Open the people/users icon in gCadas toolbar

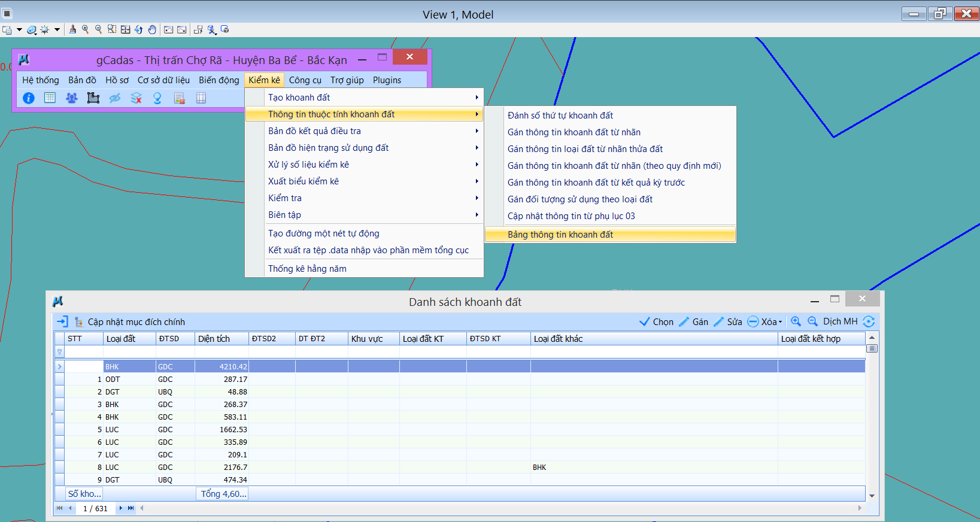[x=72, y=98]
